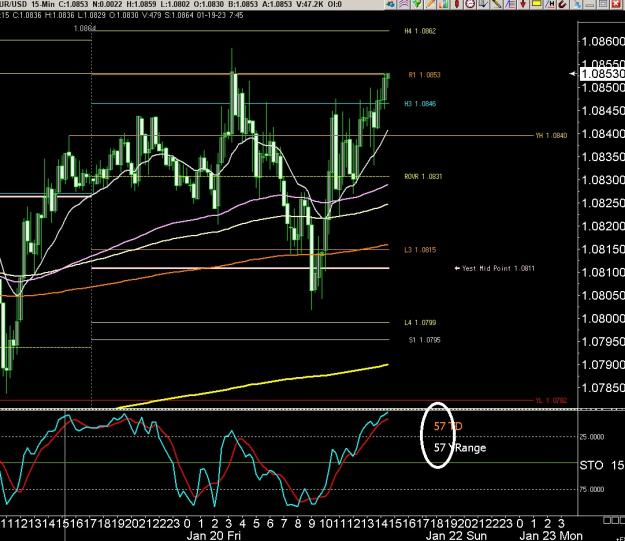The image size is (625, 541).
Task: Click the pink wavy-lines toolbar icon
Action: tap(403, 4)
